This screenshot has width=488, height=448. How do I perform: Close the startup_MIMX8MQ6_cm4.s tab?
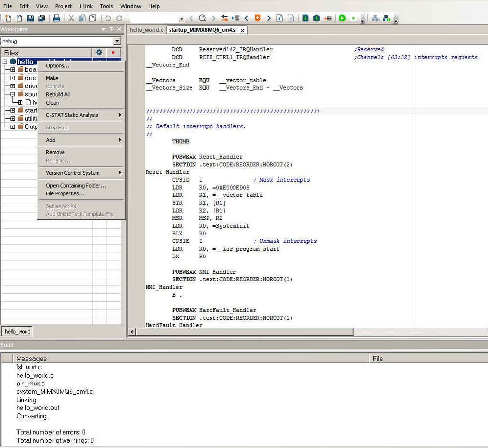click(x=243, y=30)
